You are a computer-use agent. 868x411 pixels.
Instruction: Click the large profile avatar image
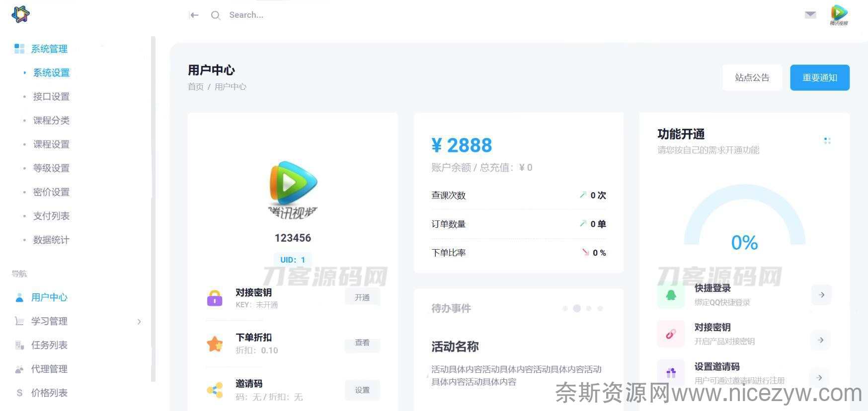(293, 190)
